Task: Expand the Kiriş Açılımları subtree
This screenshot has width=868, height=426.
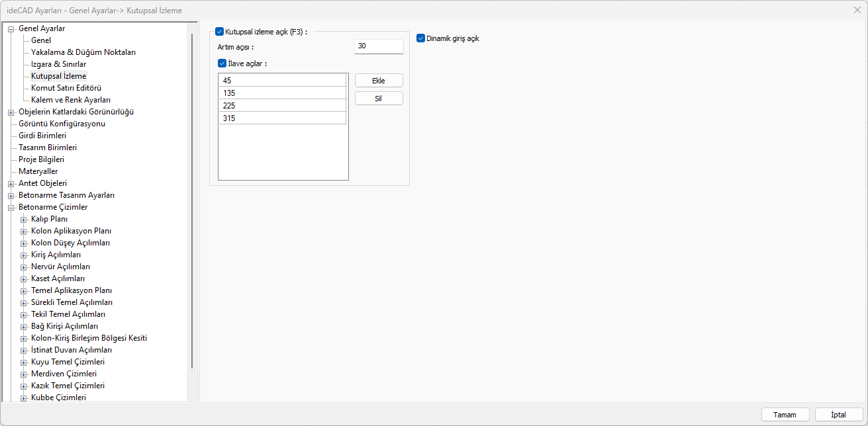Action: (x=24, y=255)
